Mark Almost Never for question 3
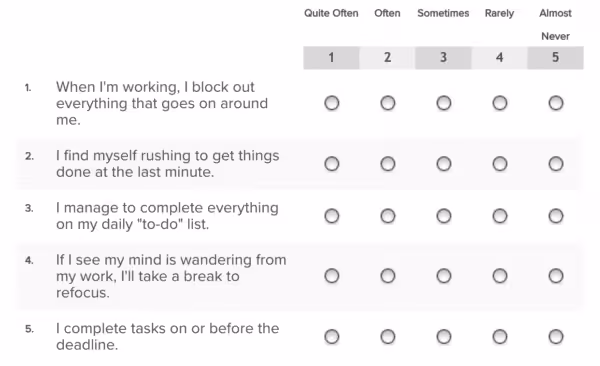The image size is (600, 366). tap(556, 216)
